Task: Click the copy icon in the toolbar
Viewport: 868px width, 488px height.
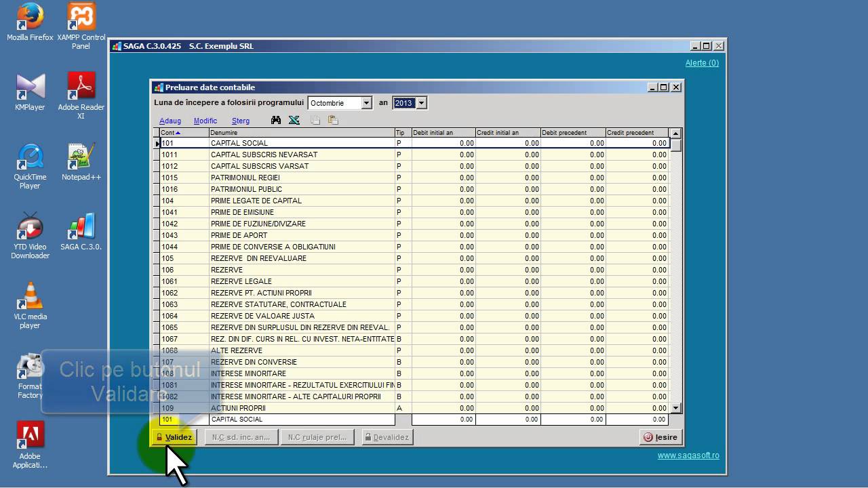Action: tap(315, 120)
